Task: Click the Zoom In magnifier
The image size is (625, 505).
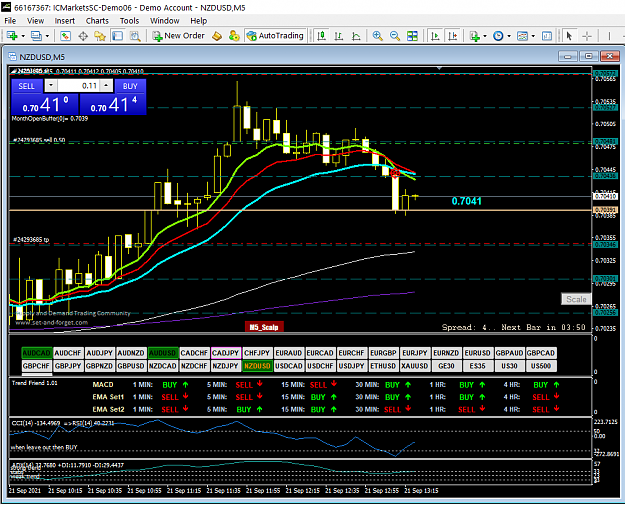Action: (377, 36)
